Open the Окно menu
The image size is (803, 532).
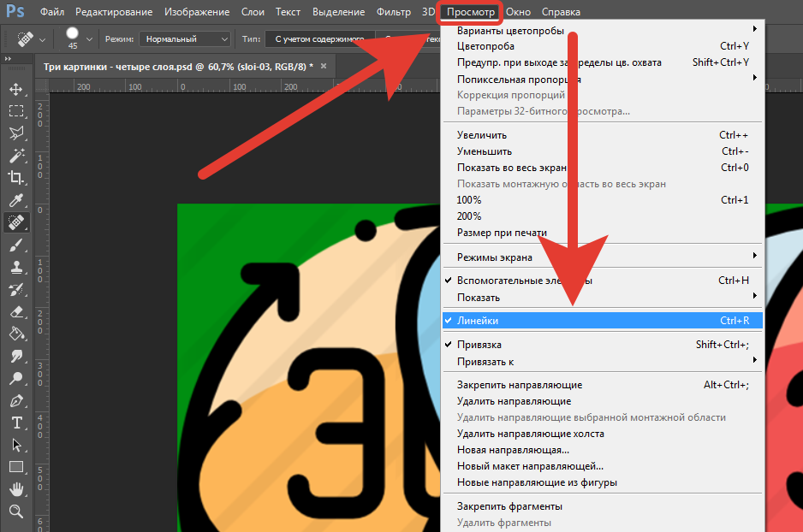point(518,12)
